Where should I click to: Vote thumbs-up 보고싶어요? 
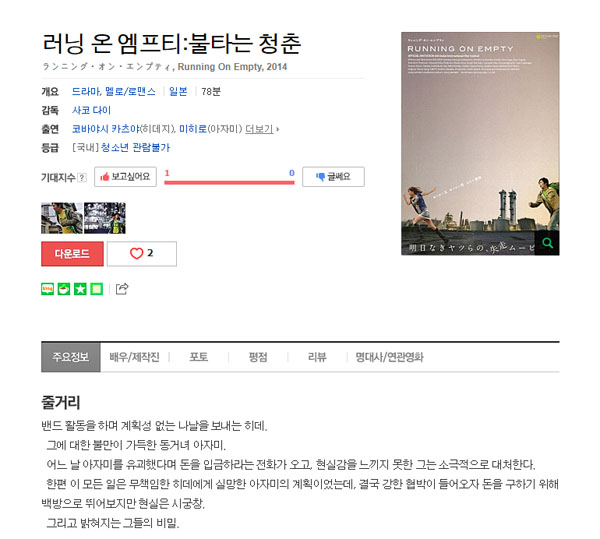(126, 177)
